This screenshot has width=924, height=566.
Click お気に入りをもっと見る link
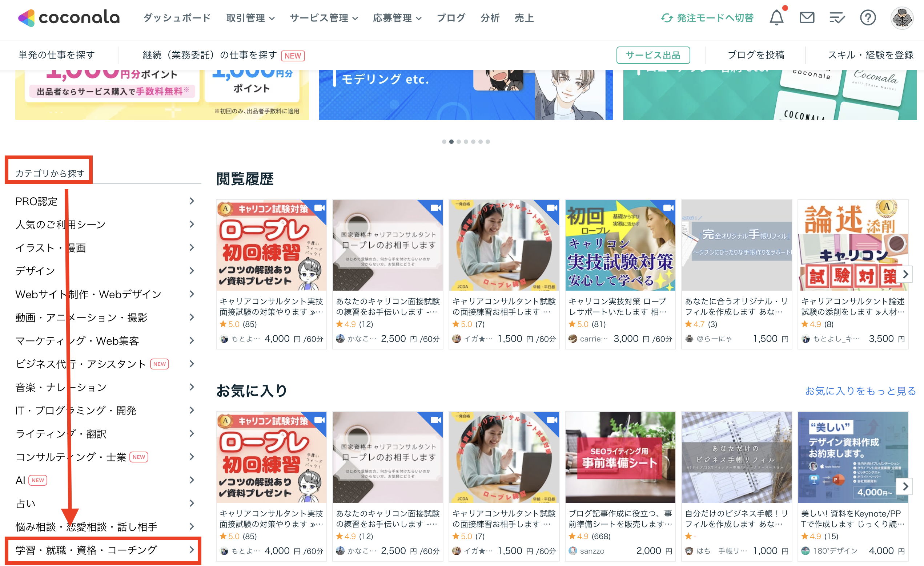(860, 391)
